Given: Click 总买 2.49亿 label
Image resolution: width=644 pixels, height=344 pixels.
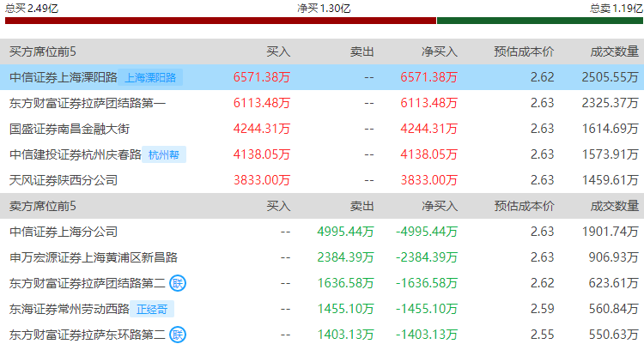Looking at the screenshot, I should click(32, 9).
